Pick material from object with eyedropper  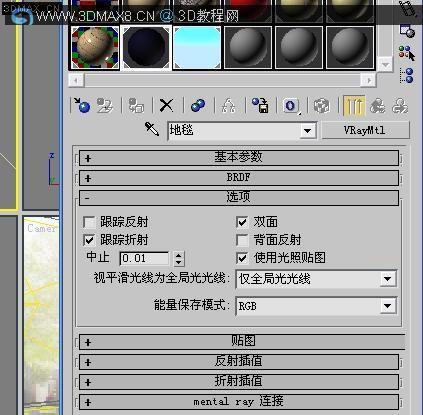pos(152,129)
